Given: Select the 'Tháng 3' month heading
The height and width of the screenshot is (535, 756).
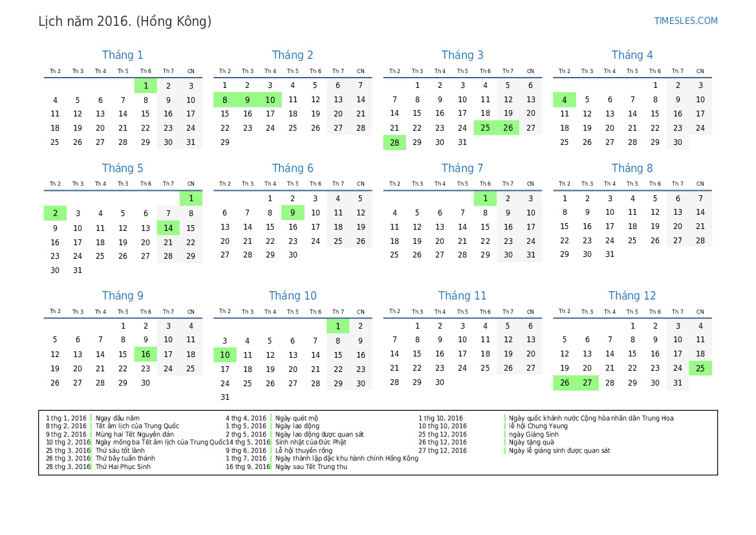Looking at the screenshot, I should (462, 55).
